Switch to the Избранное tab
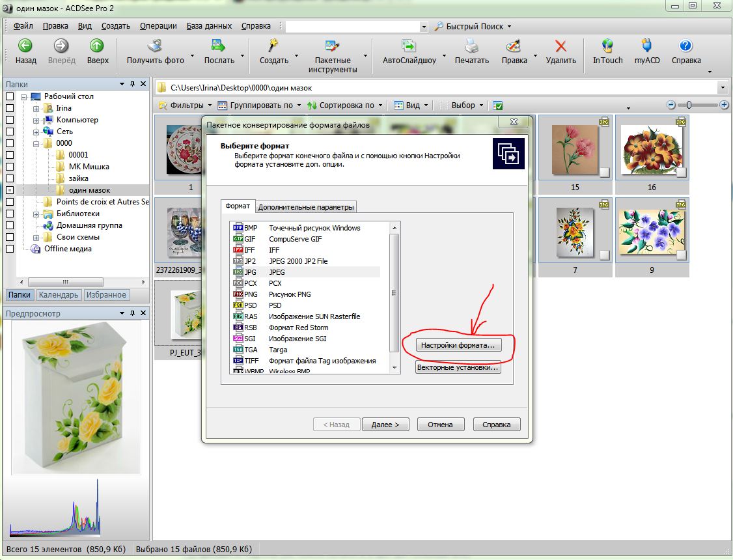The height and width of the screenshot is (560, 733). click(x=106, y=295)
